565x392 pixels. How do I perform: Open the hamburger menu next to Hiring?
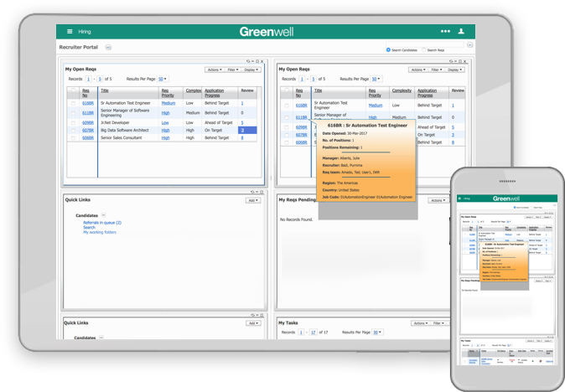pos(70,32)
